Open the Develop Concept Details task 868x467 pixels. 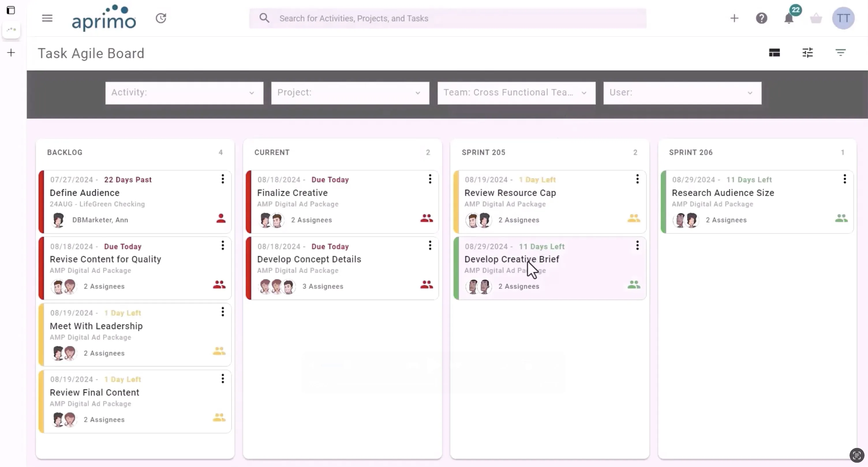[309, 259]
